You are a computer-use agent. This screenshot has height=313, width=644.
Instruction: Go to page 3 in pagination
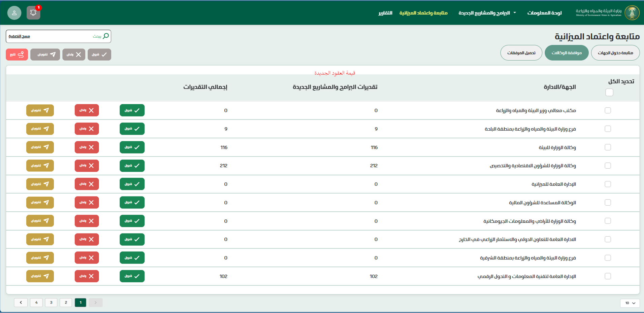pos(51,303)
